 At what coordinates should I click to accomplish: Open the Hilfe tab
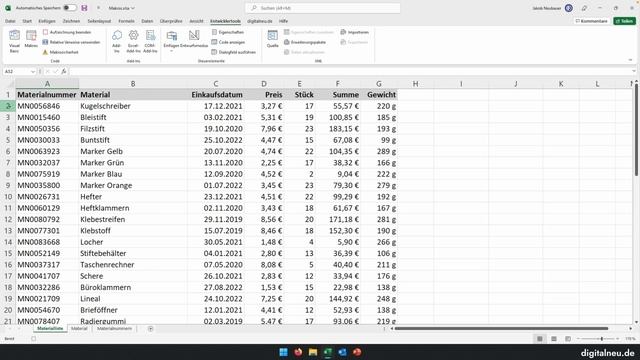(283, 21)
